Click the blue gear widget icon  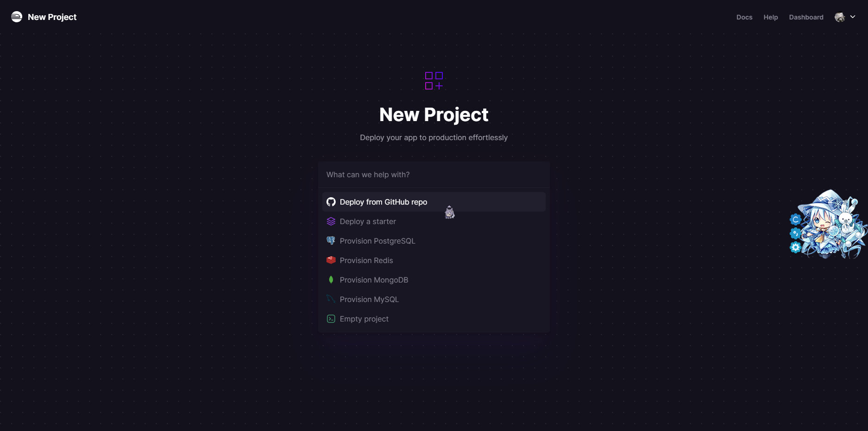[x=796, y=247]
